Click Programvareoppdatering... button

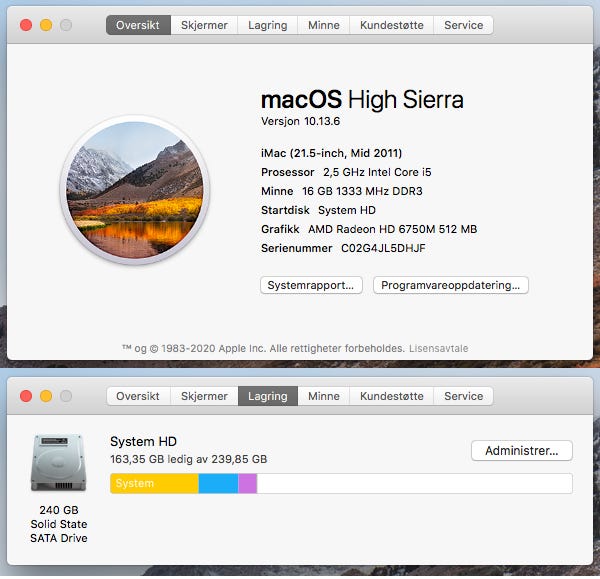pos(451,285)
